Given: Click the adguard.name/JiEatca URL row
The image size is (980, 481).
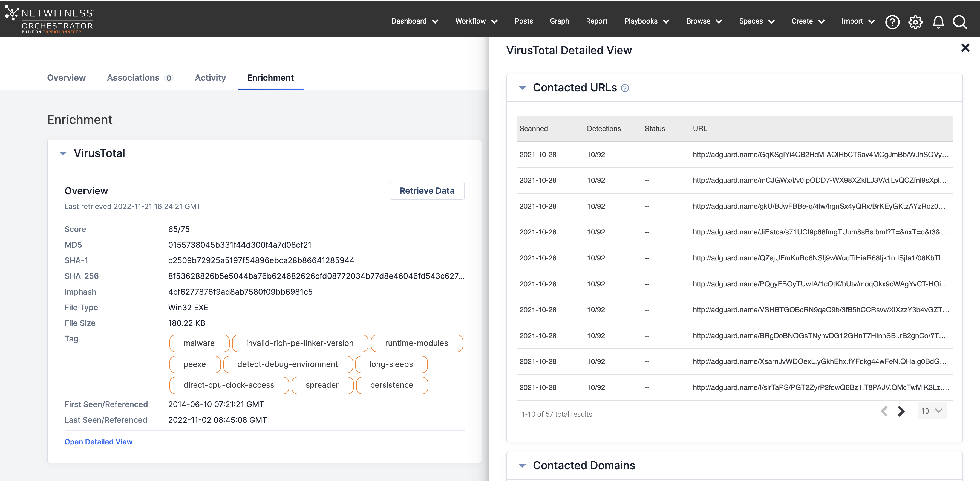Looking at the screenshot, I should click(x=734, y=232).
